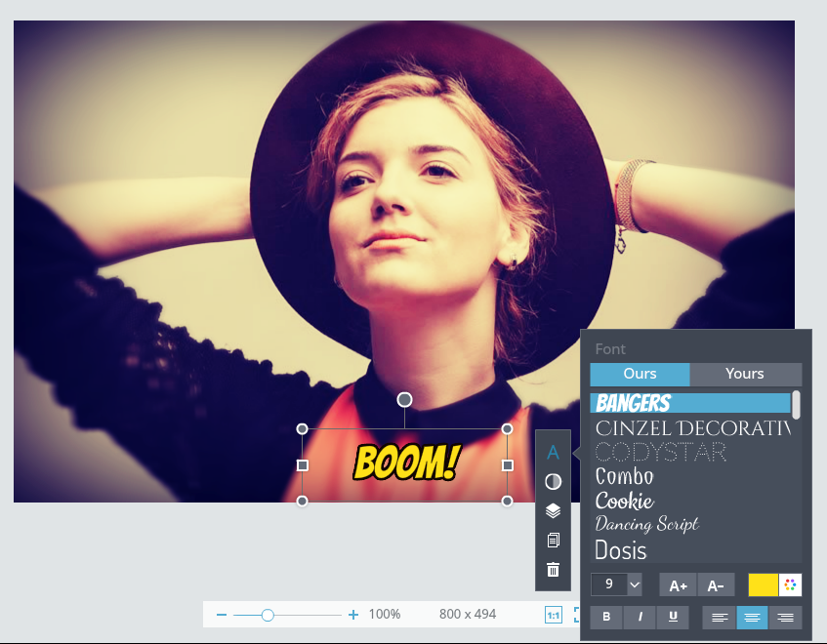
Task: Click the yellow text color swatch
Action: [764, 585]
